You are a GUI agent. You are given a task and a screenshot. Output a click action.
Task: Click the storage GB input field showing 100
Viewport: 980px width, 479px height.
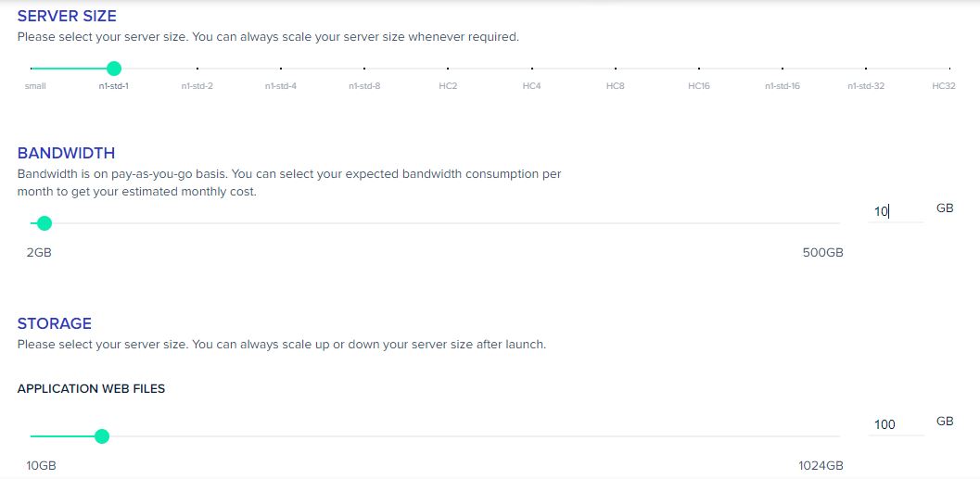pyautogui.click(x=896, y=424)
